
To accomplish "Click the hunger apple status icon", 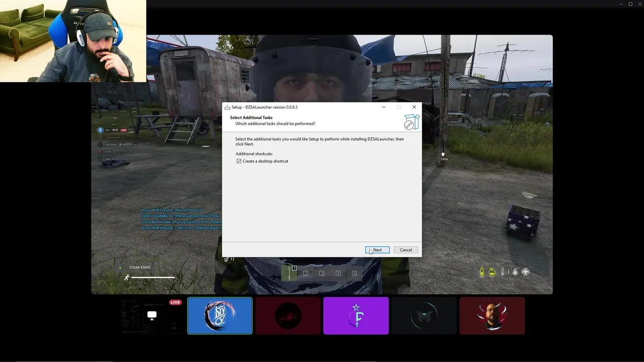I will 492,272.
